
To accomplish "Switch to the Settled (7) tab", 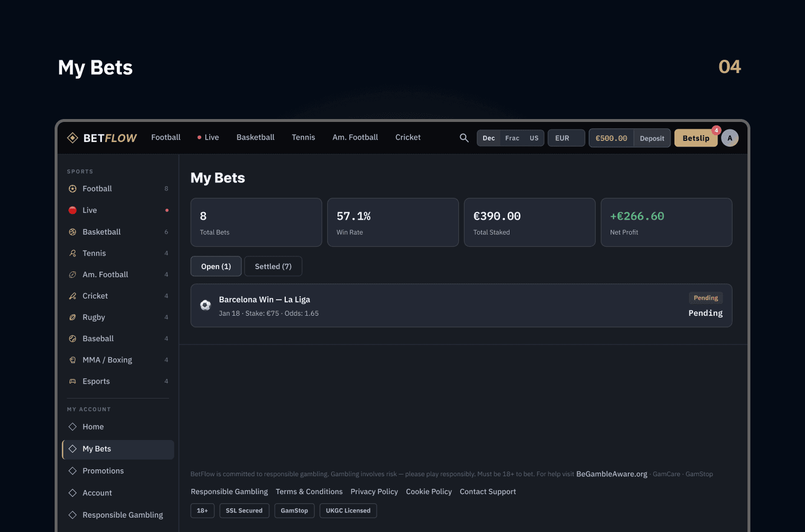I will 273,266.
